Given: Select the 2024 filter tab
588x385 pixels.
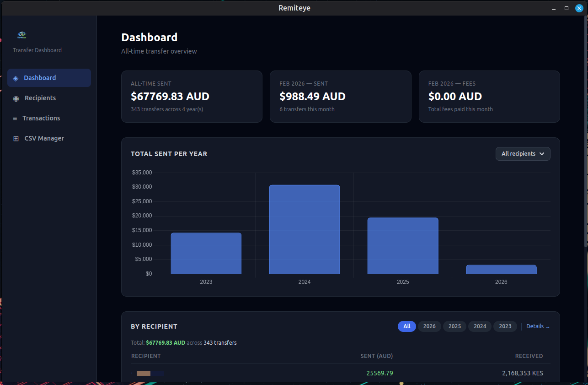Looking at the screenshot, I should pos(480,326).
